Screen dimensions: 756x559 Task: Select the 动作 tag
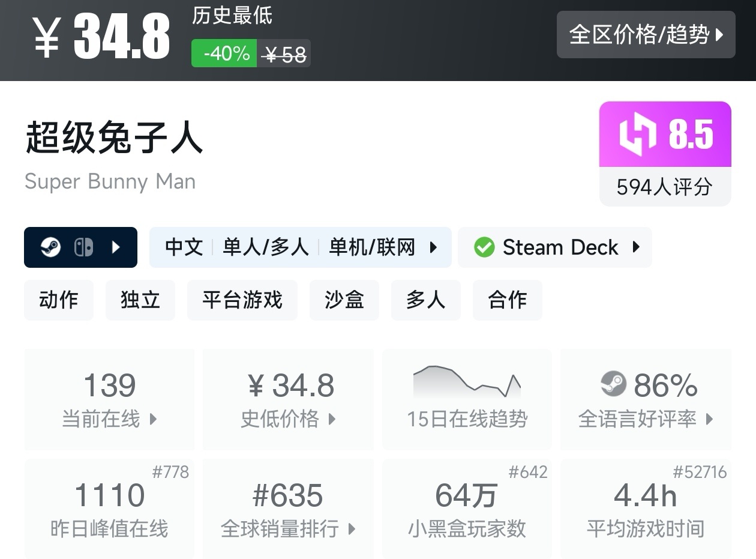(x=59, y=300)
